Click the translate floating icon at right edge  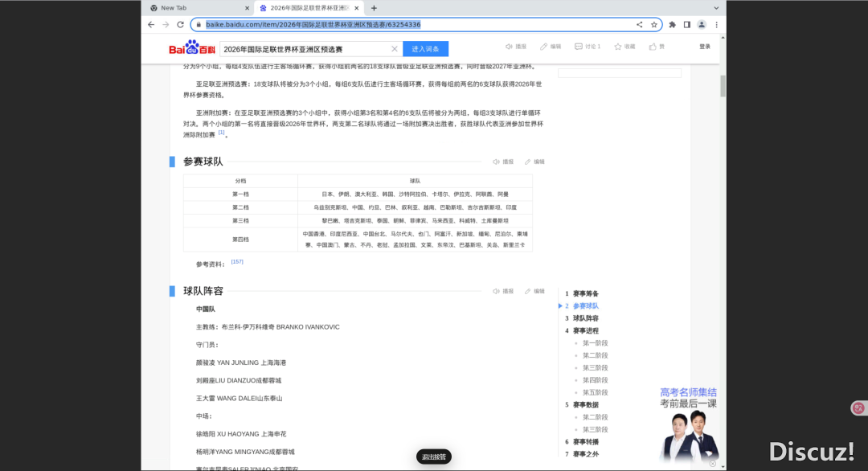(x=858, y=408)
